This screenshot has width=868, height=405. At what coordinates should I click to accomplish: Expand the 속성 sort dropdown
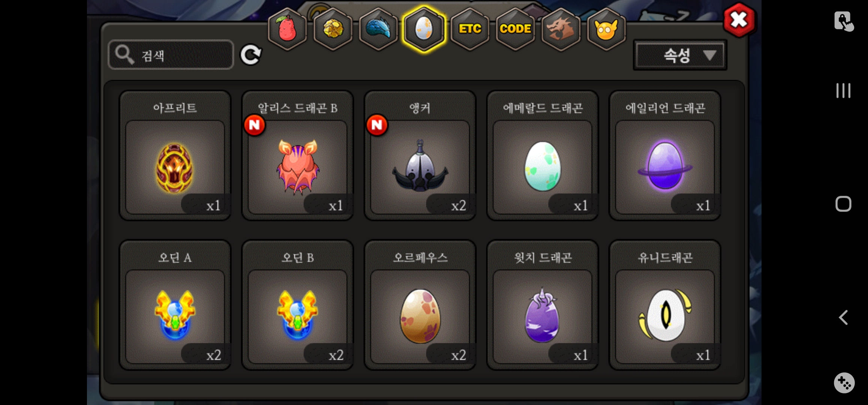(x=680, y=55)
